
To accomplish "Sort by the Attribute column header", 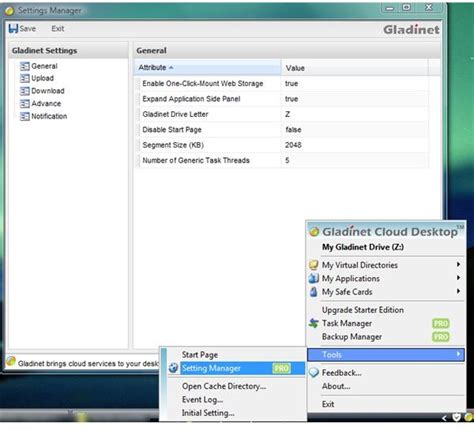I will [207, 68].
